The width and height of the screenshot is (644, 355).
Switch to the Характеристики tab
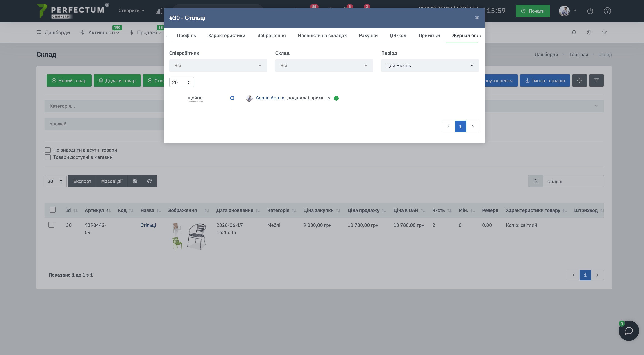click(227, 36)
